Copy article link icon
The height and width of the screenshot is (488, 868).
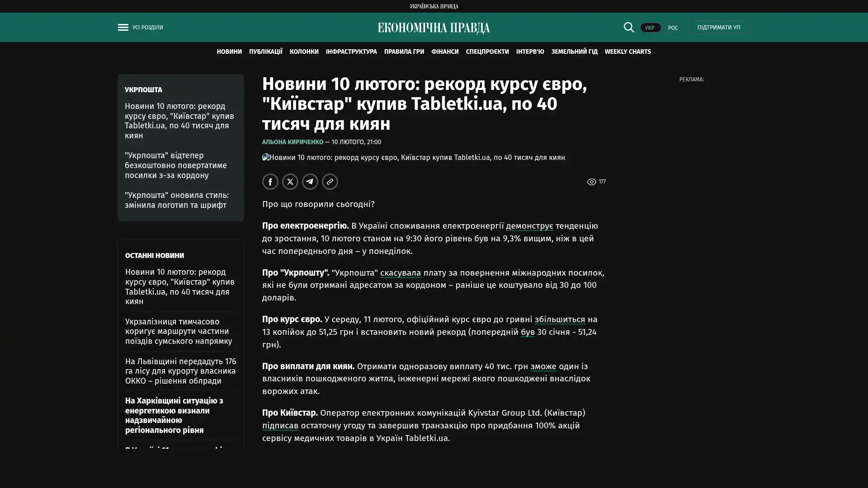pyautogui.click(x=330, y=182)
